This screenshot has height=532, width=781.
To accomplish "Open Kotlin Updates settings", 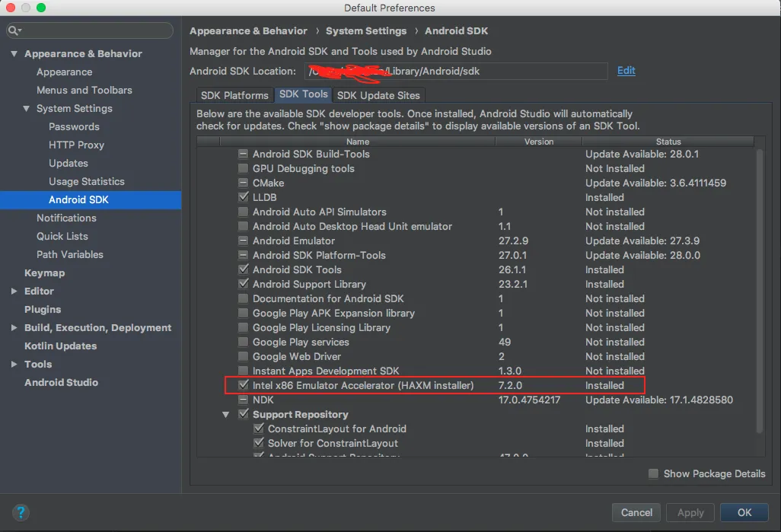I will [x=60, y=346].
